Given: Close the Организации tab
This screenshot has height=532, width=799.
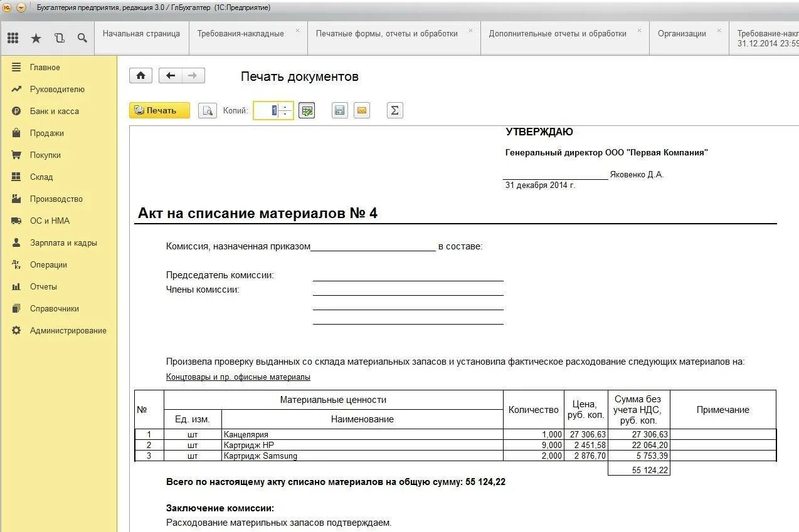Looking at the screenshot, I should click(x=719, y=30).
